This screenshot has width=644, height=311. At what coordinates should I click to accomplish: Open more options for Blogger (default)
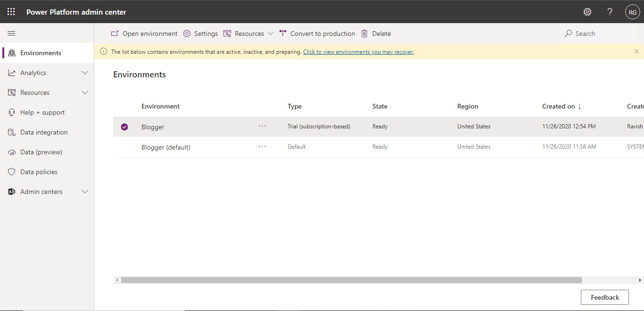[x=262, y=146]
